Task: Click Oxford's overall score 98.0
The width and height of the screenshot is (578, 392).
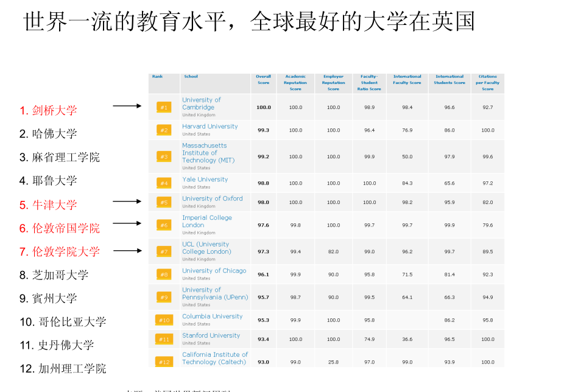Action: (x=263, y=202)
